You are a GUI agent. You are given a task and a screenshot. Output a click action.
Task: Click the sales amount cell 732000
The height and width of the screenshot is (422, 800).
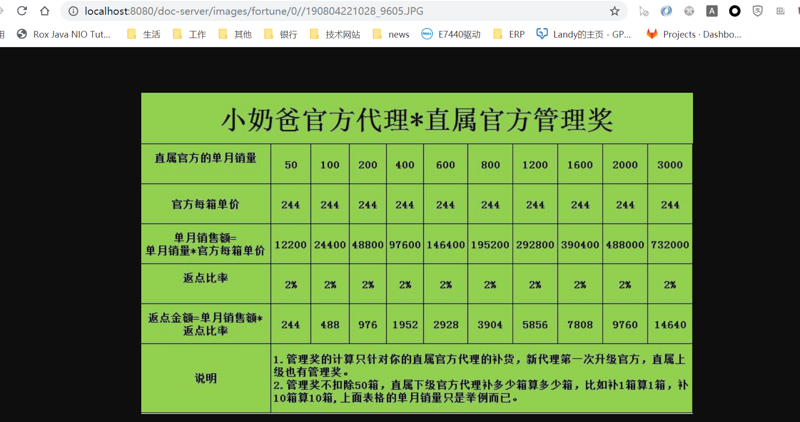670,244
